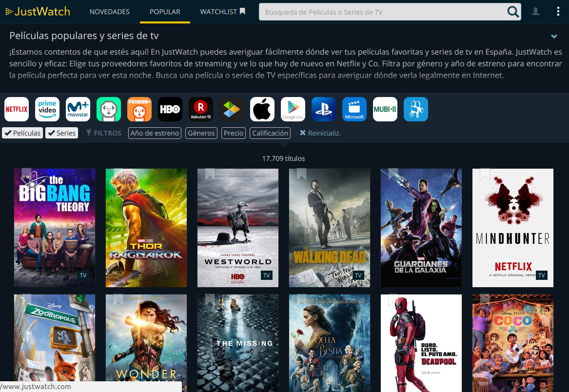
Task: Select the MUBI provider icon
Action: [385, 109]
